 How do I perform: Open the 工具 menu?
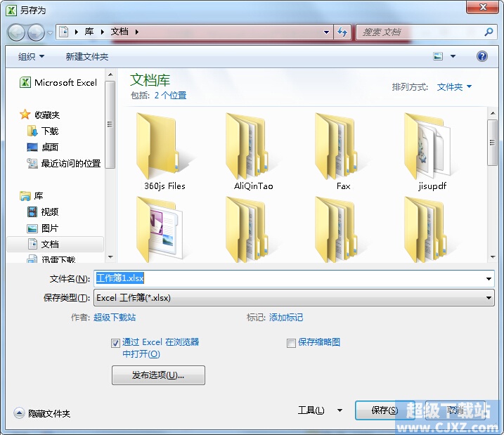tap(311, 410)
